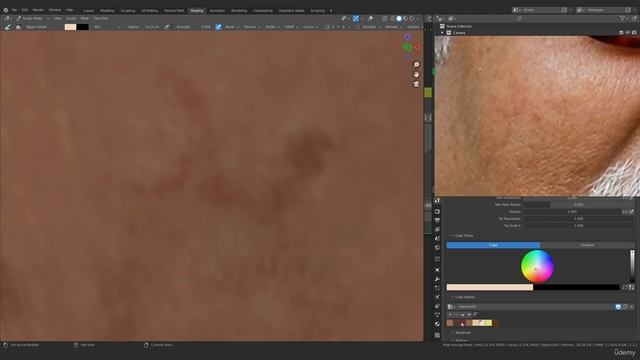Open the Falloff settings dropdown
Image resolution: width=640 pixels, height=360 pixels.
click(290, 27)
